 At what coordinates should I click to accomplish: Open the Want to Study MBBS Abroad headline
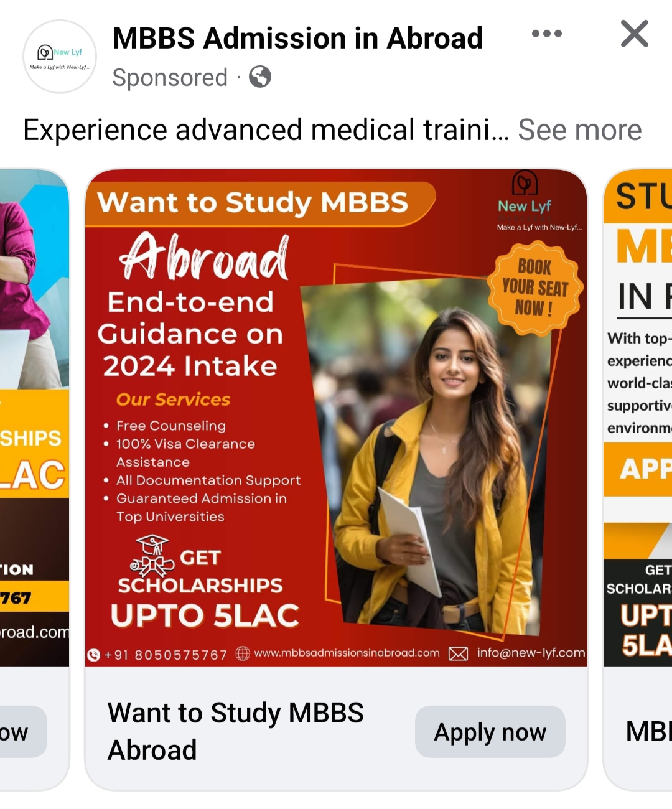[x=235, y=731]
